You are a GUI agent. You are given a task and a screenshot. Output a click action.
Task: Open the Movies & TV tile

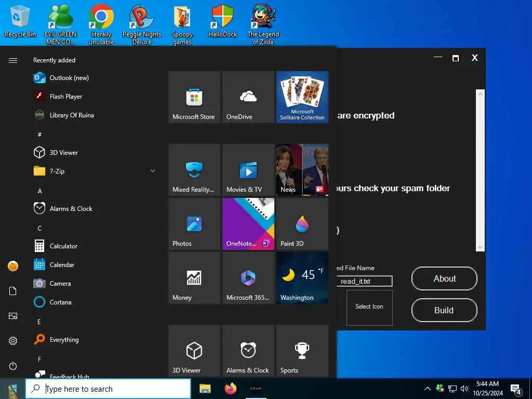(248, 170)
